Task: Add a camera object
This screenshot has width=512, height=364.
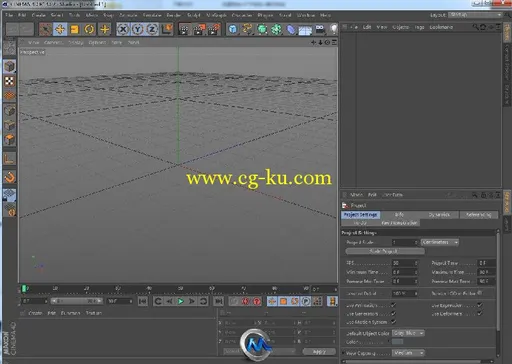Action: point(320,29)
